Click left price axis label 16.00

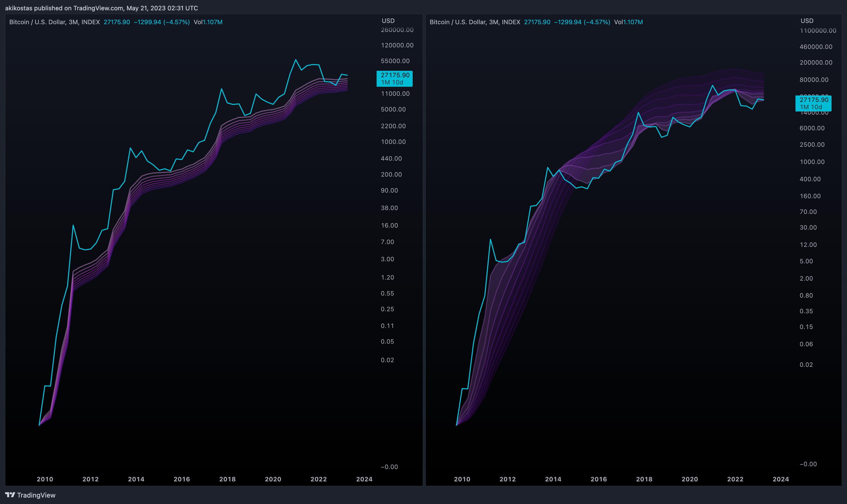coord(389,225)
